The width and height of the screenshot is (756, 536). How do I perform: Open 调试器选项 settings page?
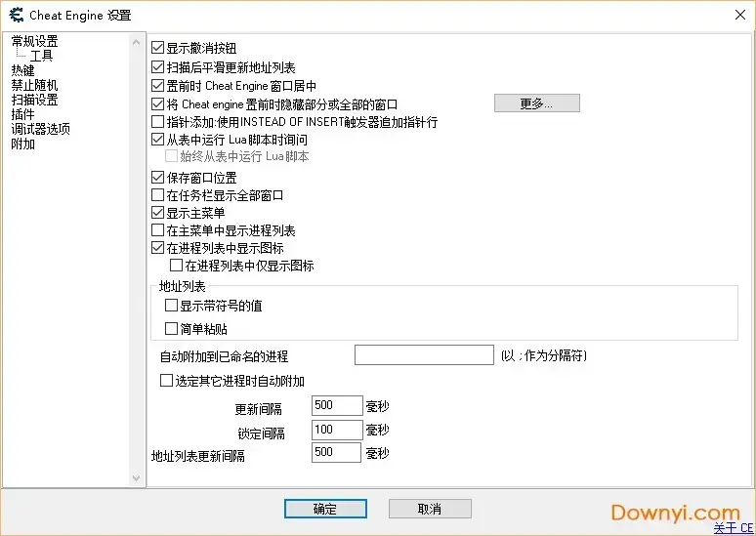pos(40,129)
